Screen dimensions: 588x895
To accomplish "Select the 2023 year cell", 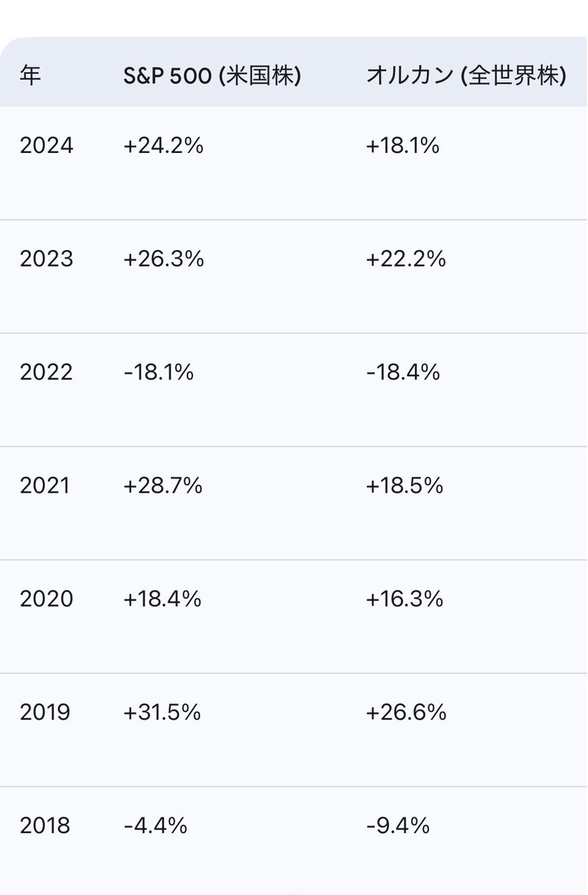I will 46,259.
